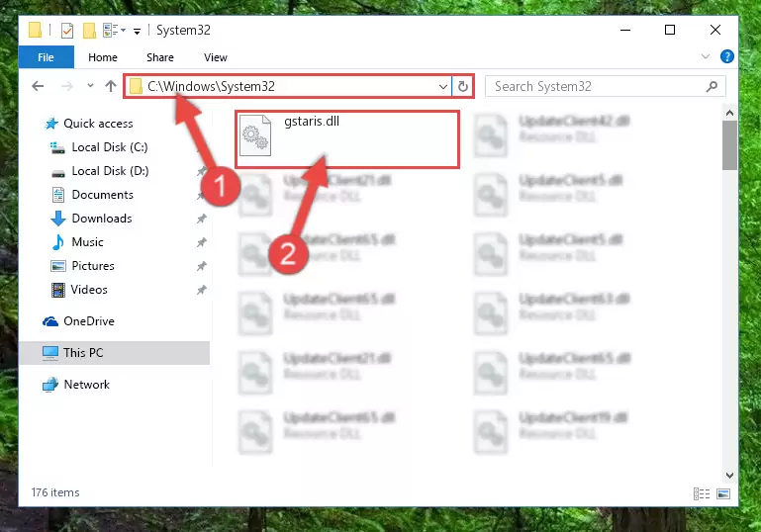The height and width of the screenshot is (532, 761).
Task: Click the pin icon beside Downloads
Action: (x=202, y=219)
